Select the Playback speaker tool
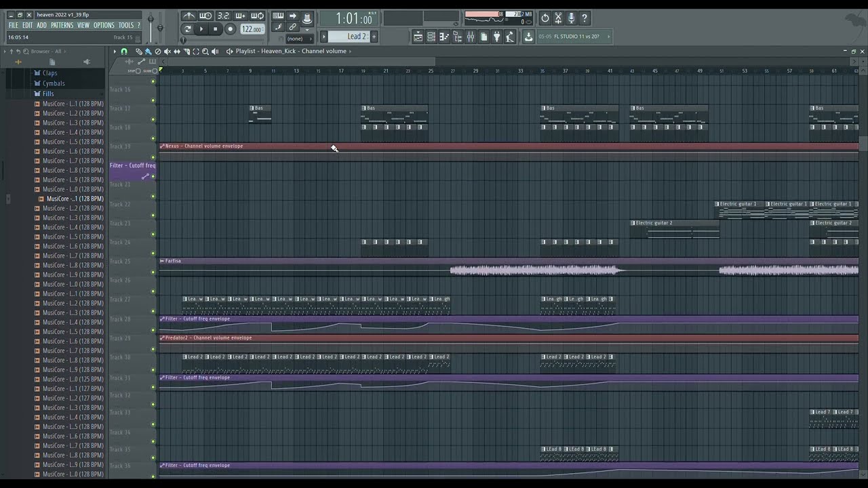 (215, 52)
